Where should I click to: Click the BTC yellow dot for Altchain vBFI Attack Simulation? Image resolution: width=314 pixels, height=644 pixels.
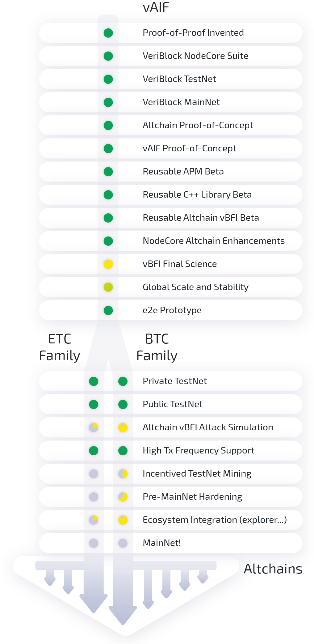(123, 428)
